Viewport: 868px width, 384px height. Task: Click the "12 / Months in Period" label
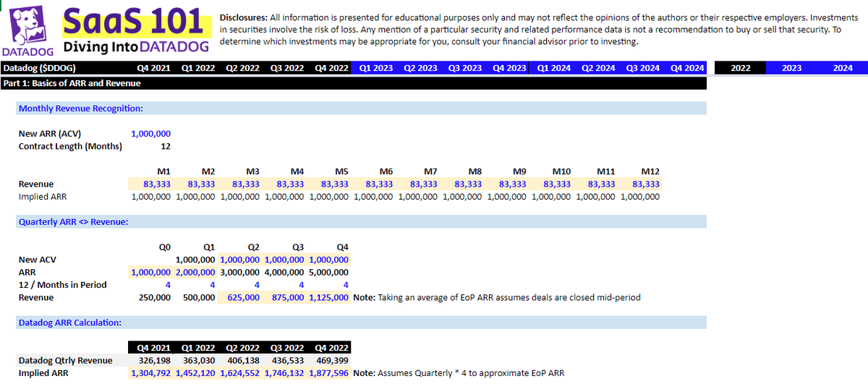(x=62, y=285)
